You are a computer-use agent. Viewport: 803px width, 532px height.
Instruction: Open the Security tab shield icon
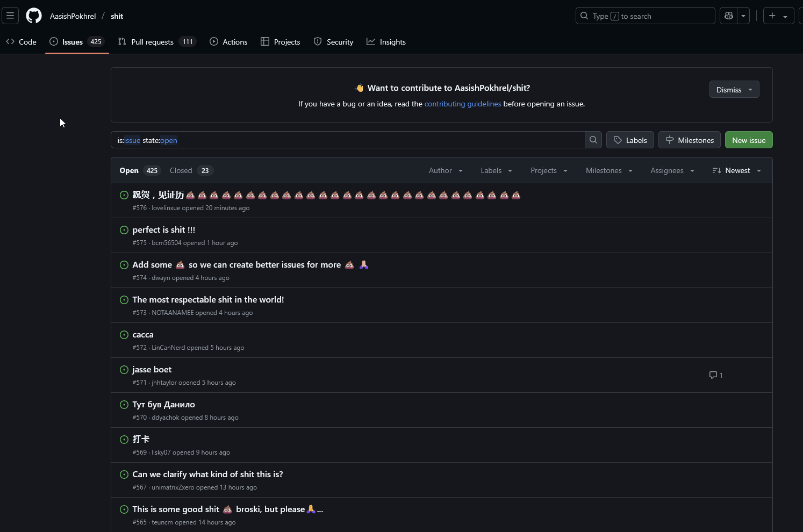point(317,41)
